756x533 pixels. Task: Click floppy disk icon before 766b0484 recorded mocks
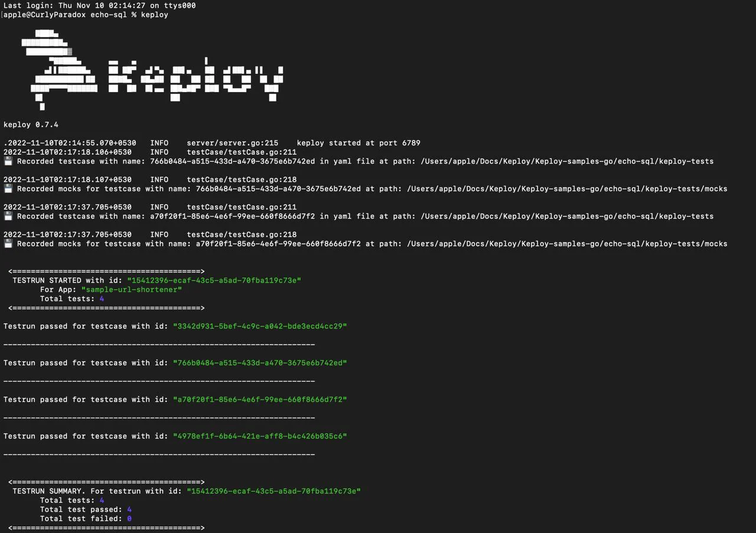8,189
